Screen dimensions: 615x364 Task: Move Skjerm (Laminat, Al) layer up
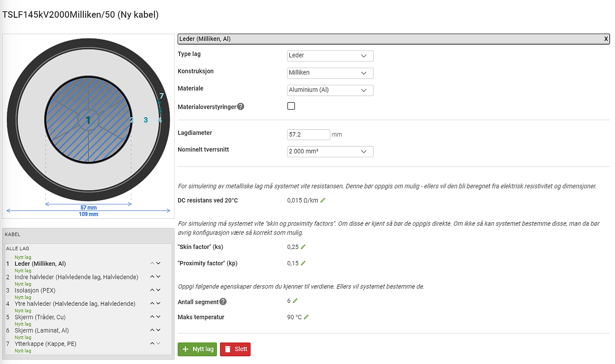(153, 330)
